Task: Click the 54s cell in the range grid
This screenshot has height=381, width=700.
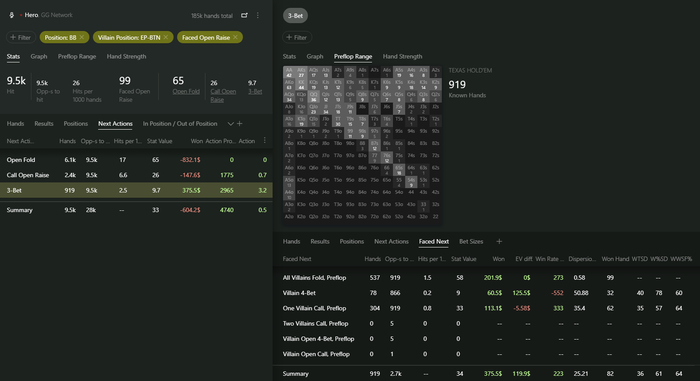Action: 411,182
